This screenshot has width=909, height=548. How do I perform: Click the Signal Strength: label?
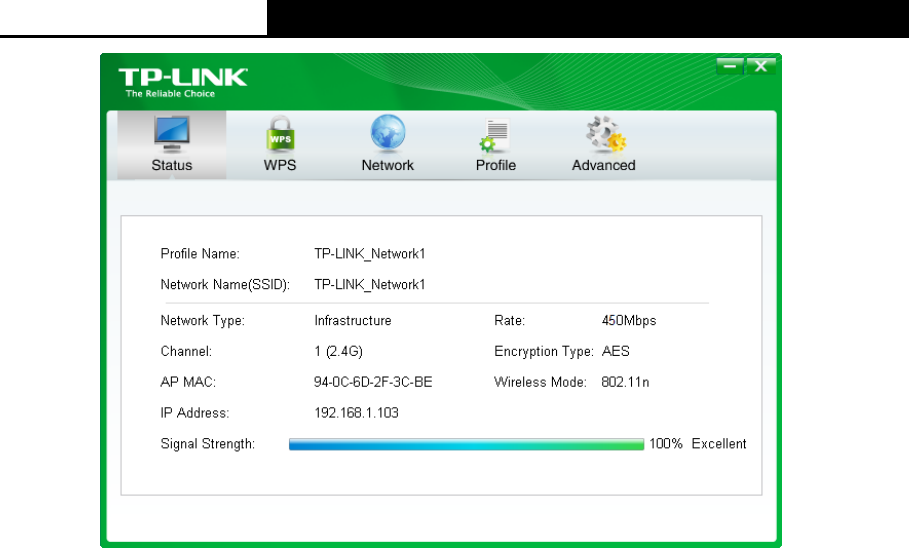(208, 444)
